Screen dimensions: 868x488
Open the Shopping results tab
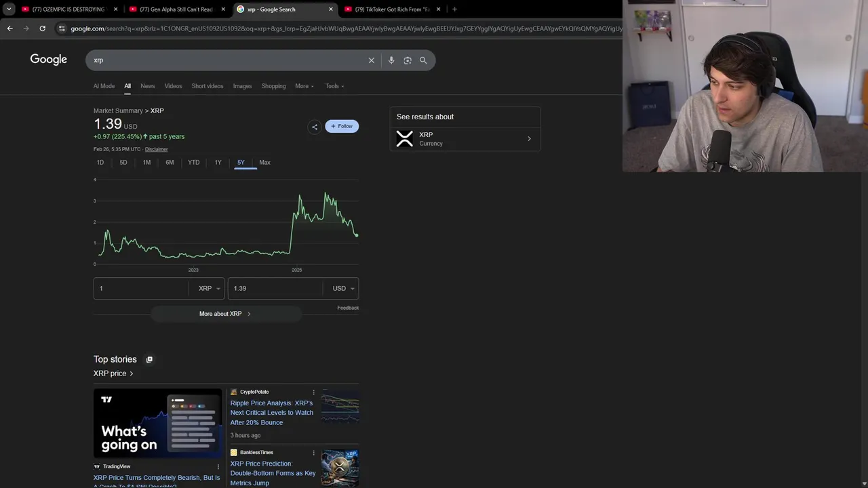tap(274, 86)
